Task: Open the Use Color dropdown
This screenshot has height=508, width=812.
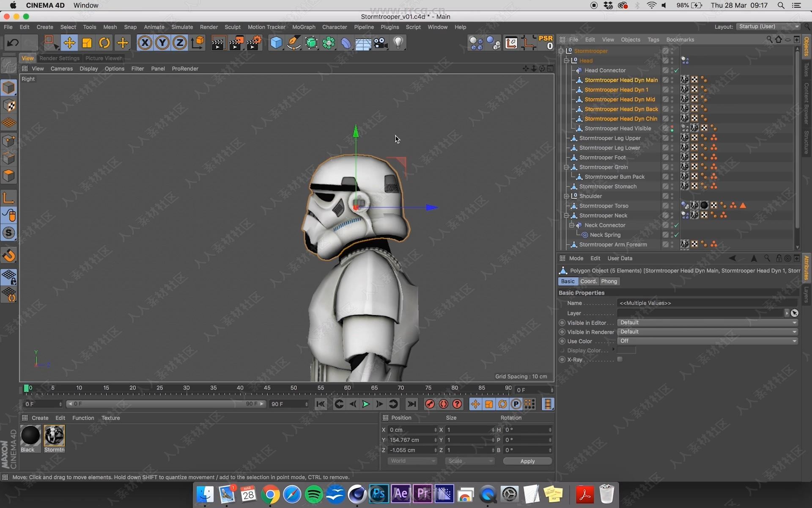Action: click(708, 341)
